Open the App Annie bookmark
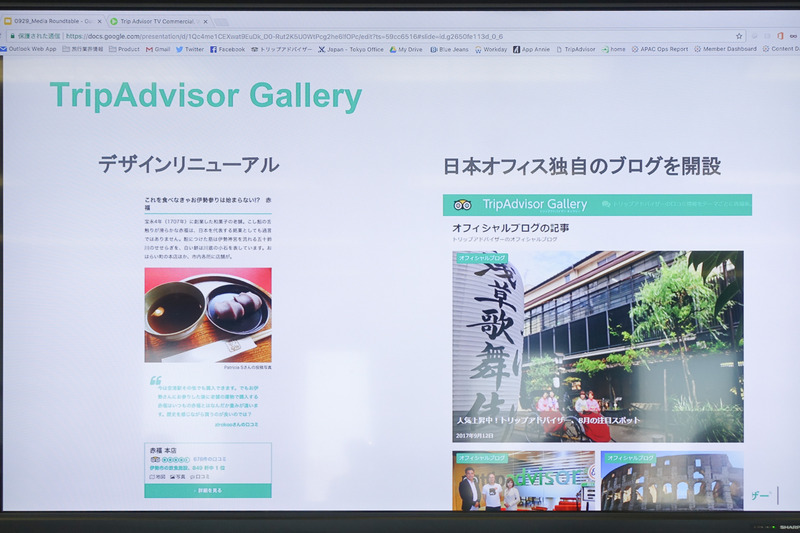 pos(532,49)
